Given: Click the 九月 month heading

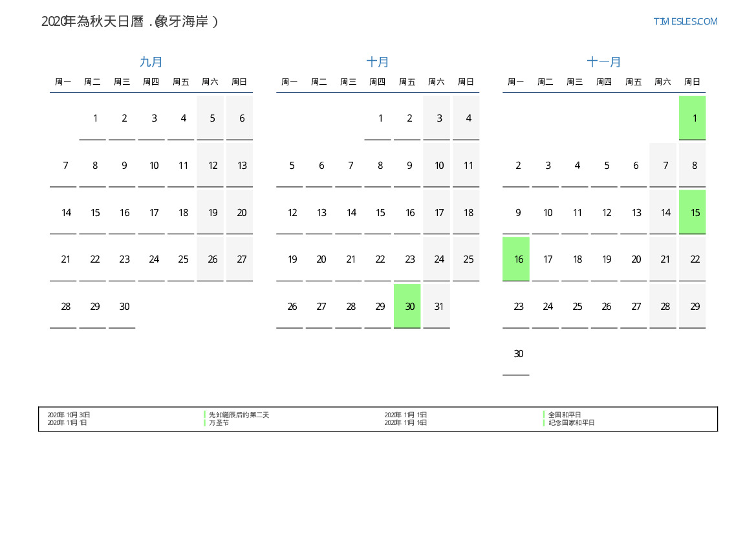Looking at the screenshot, I should [x=151, y=62].
